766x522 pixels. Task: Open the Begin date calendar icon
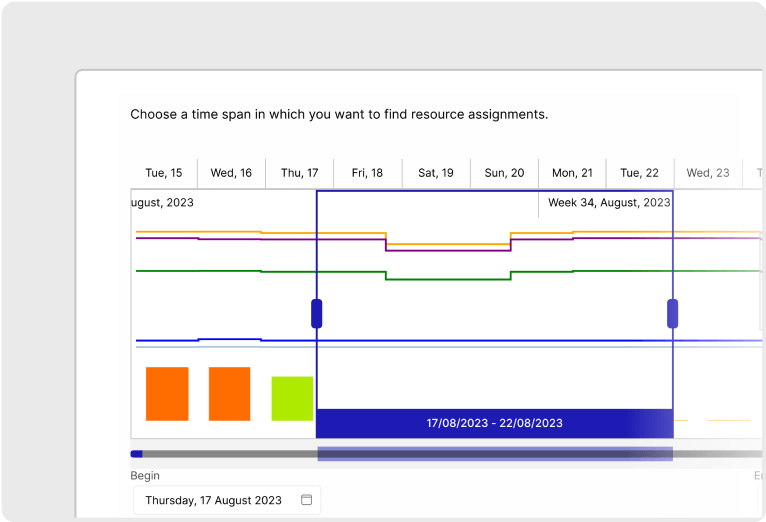click(x=306, y=500)
